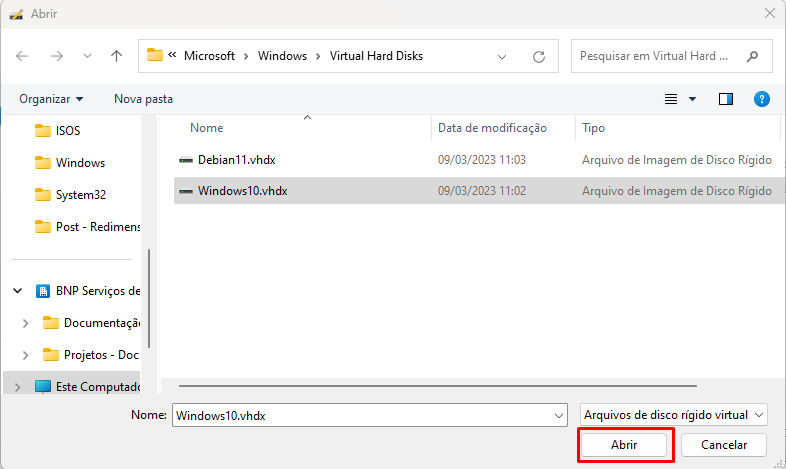Click the search magnifier icon
The width and height of the screenshot is (786, 469).
click(752, 56)
